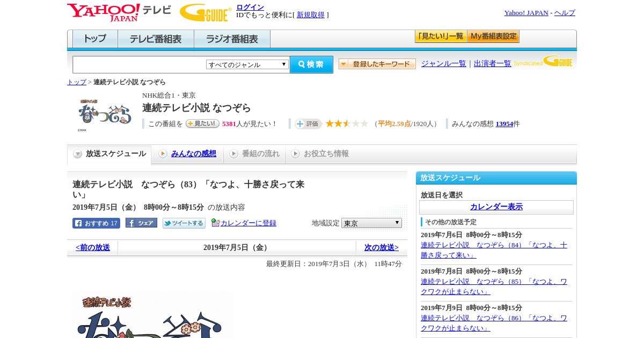Click the 評価 rating button
The image size is (644, 338).
coord(308,124)
